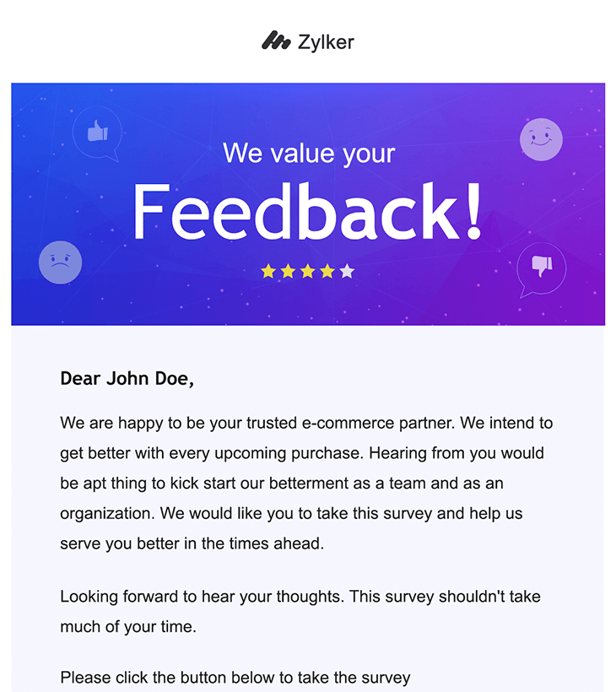Screen dimensions: 616x692
Task: Click the "Please click the button below" line
Action: pyautogui.click(x=235, y=678)
